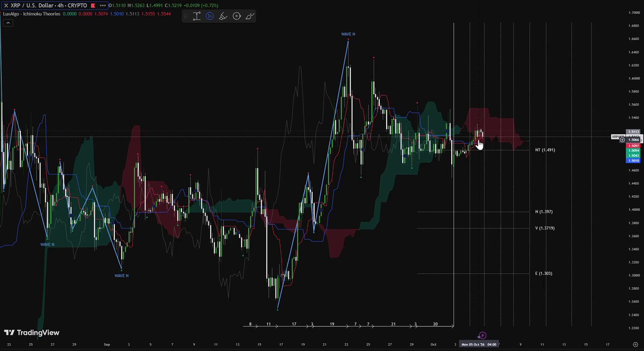This screenshot has width=644, height=351.
Task: Click the green +0.0109 (+0.72%) change value
Action: [x=201, y=5]
